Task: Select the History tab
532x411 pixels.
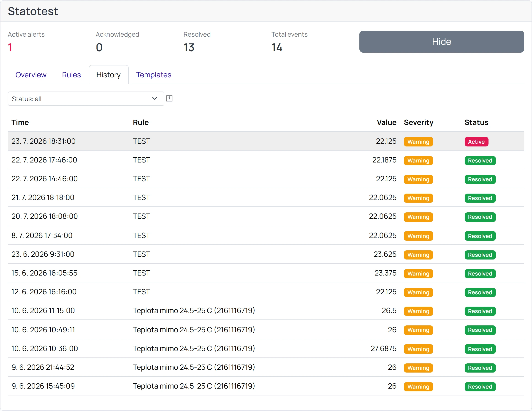Action: coord(109,75)
